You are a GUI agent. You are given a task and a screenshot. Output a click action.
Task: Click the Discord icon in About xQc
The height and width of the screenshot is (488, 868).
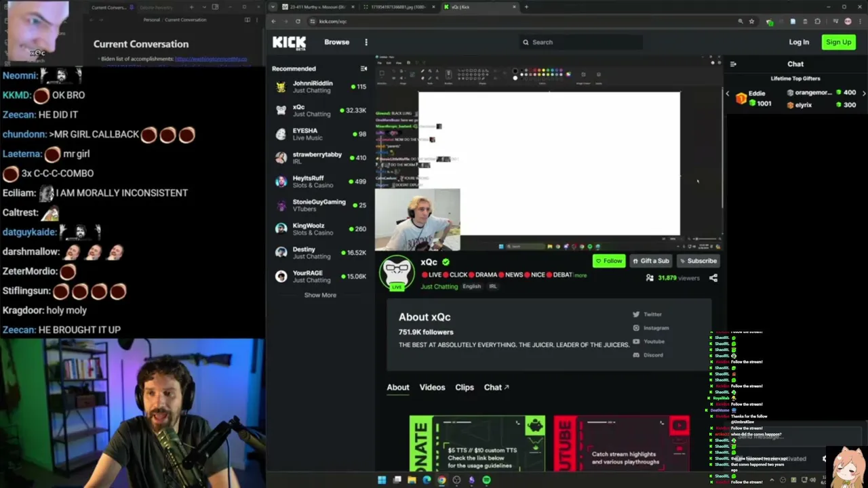pos(636,355)
